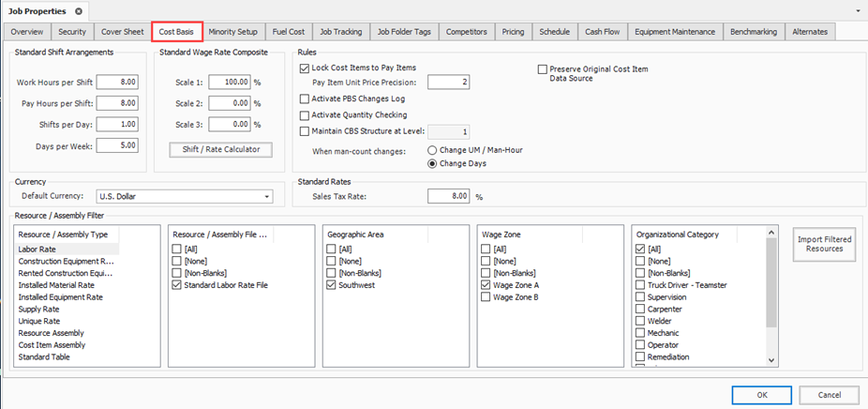Expand the Default Currency dropdown
The image size is (868, 409).
point(267,196)
